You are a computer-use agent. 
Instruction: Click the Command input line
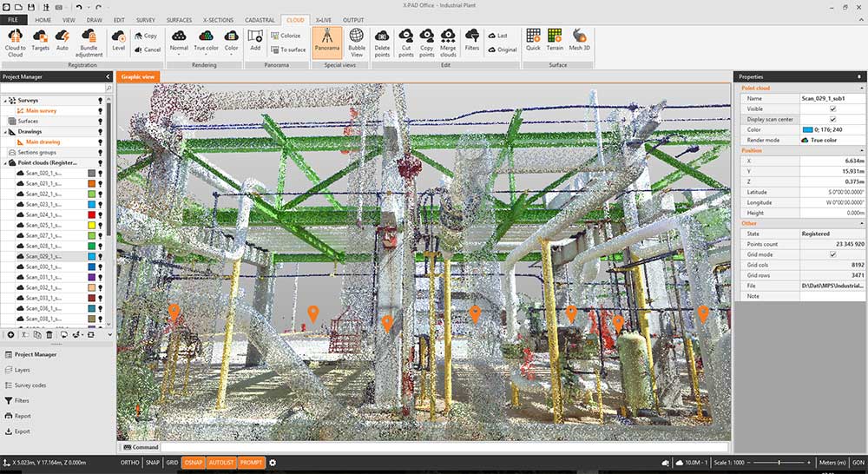pyautogui.click(x=444, y=447)
